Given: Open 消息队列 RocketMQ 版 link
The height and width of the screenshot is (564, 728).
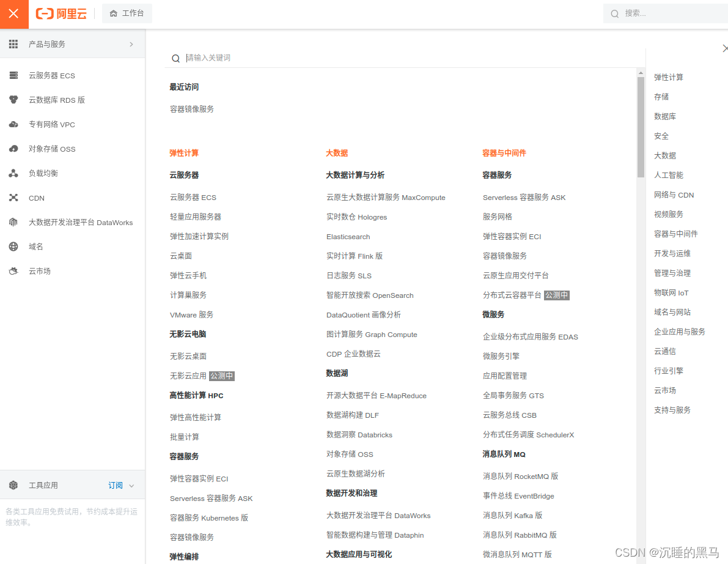Looking at the screenshot, I should tap(520, 476).
